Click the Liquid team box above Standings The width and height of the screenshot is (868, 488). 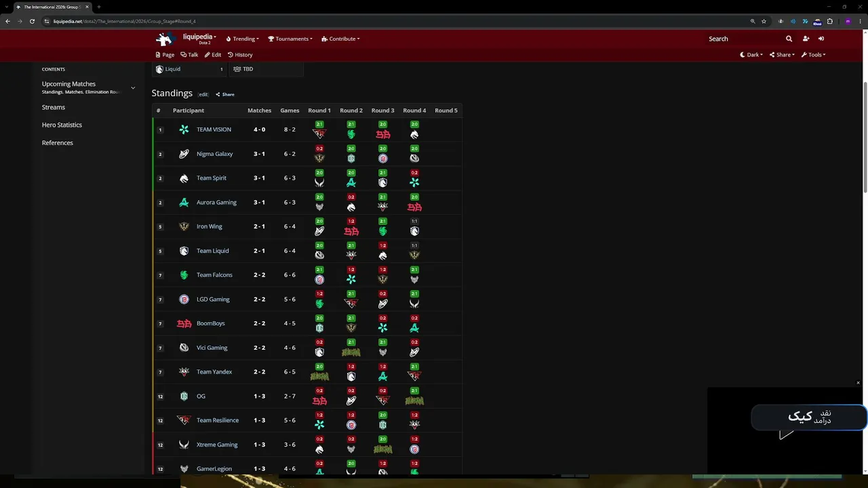point(189,69)
